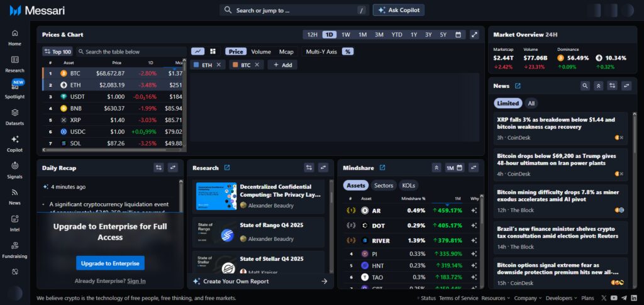Screen dimensions: 644x305
Task: Swap the News panel widget
Action: 626,86
